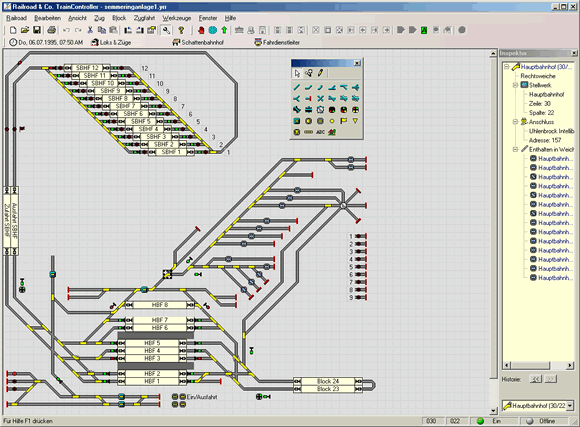This screenshot has width=580, height=427.
Task: Click the red hand stop icon
Action: [x=201, y=30]
